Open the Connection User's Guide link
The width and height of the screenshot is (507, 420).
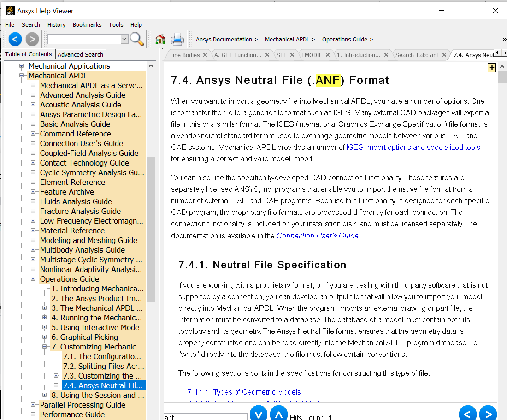pos(317,236)
